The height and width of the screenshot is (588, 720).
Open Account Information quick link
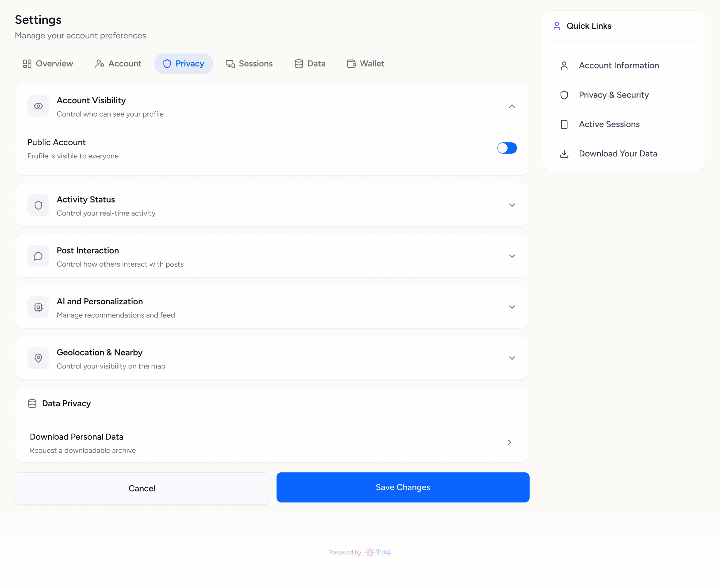click(x=623, y=66)
